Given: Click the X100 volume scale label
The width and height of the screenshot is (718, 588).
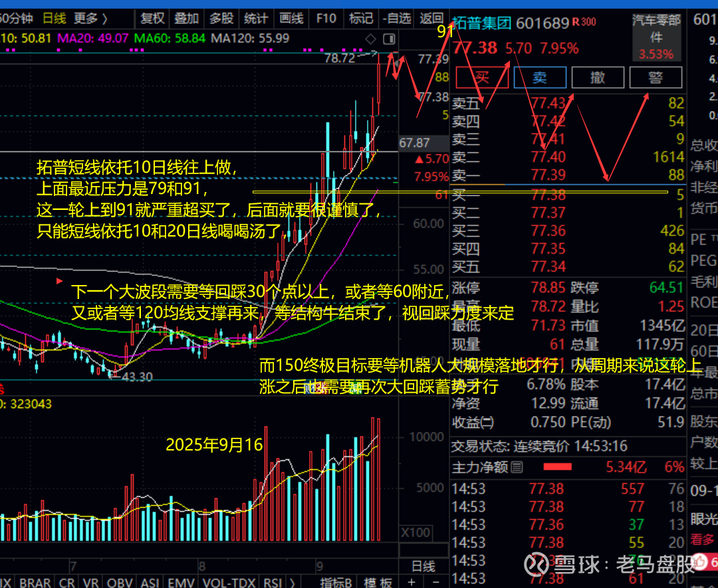Looking at the screenshot, I should 416,533.
